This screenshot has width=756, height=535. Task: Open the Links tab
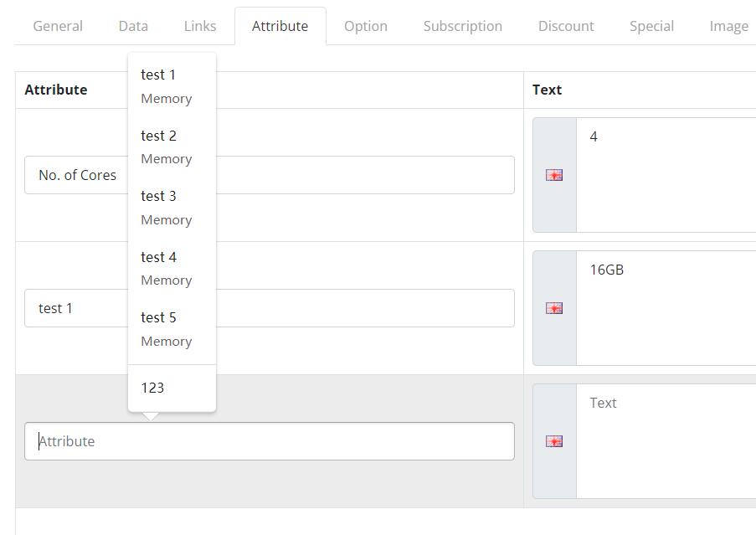click(199, 25)
